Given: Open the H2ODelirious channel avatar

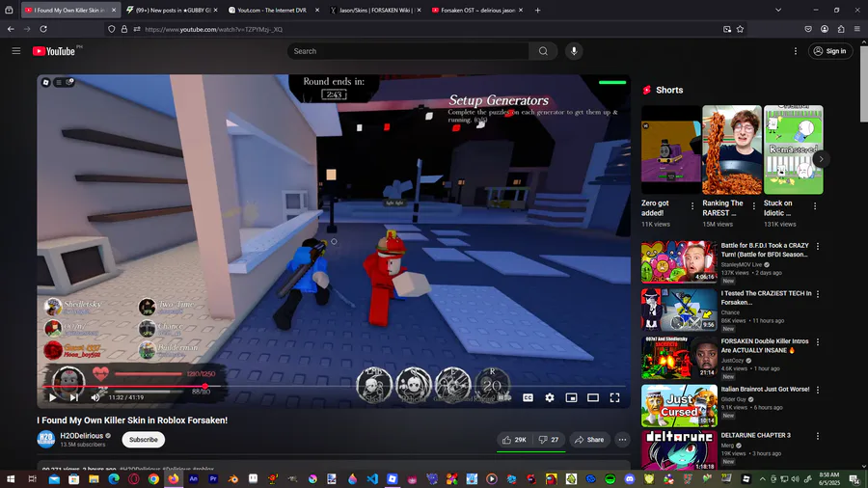Looking at the screenshot, I should point(46,440).
